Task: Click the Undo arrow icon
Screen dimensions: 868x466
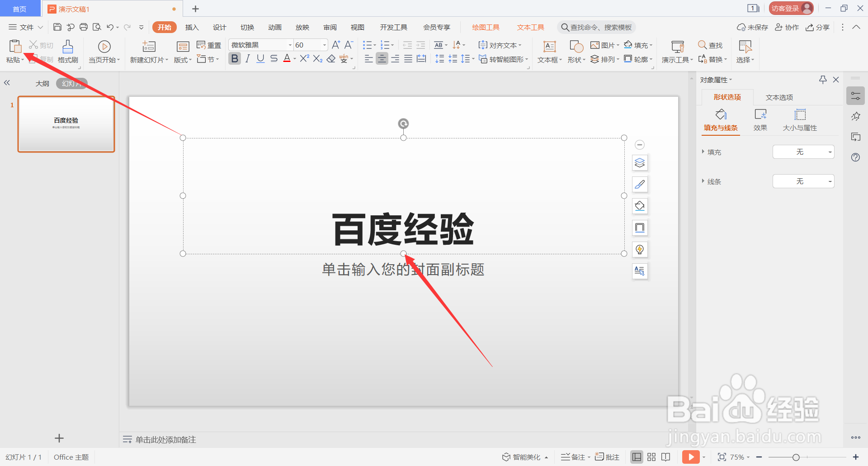Action: click(110, 27)
